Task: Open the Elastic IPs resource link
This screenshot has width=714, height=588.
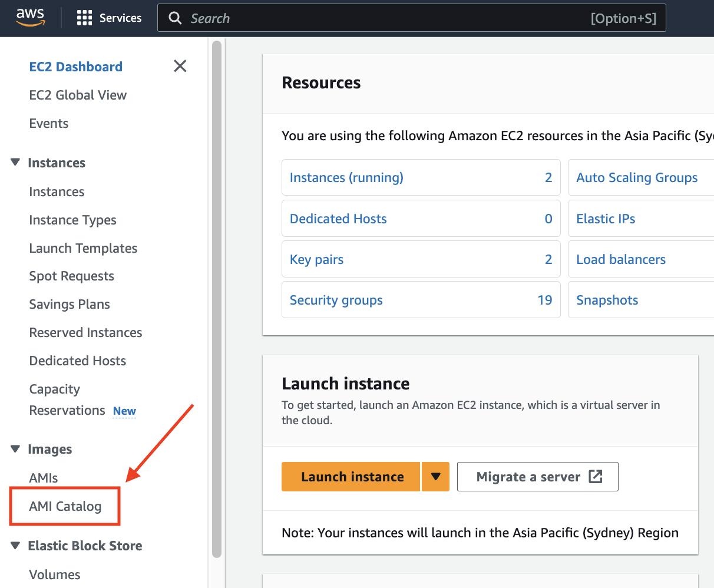Action: [606, 219]
